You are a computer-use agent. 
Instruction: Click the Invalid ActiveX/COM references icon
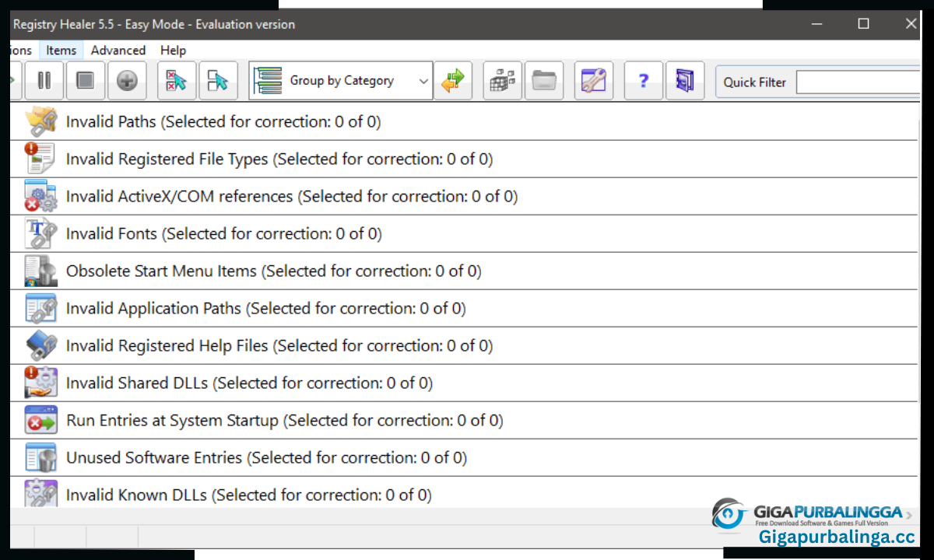40,196
